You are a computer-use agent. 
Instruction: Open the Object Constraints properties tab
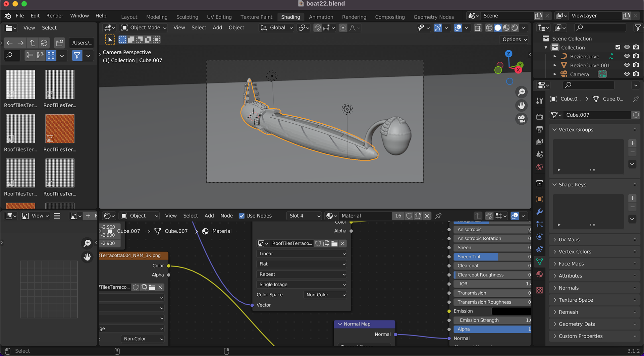539,249
